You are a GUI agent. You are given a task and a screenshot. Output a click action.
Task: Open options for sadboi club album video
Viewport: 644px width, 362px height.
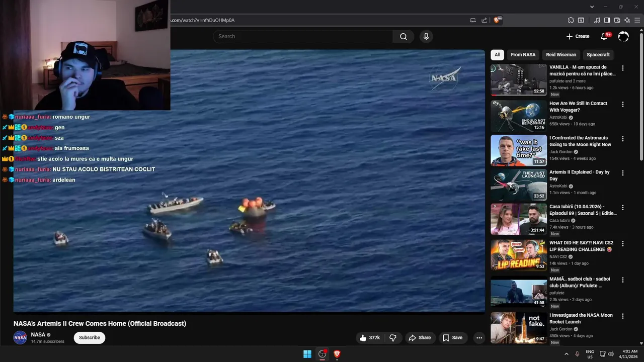[623, 280]
